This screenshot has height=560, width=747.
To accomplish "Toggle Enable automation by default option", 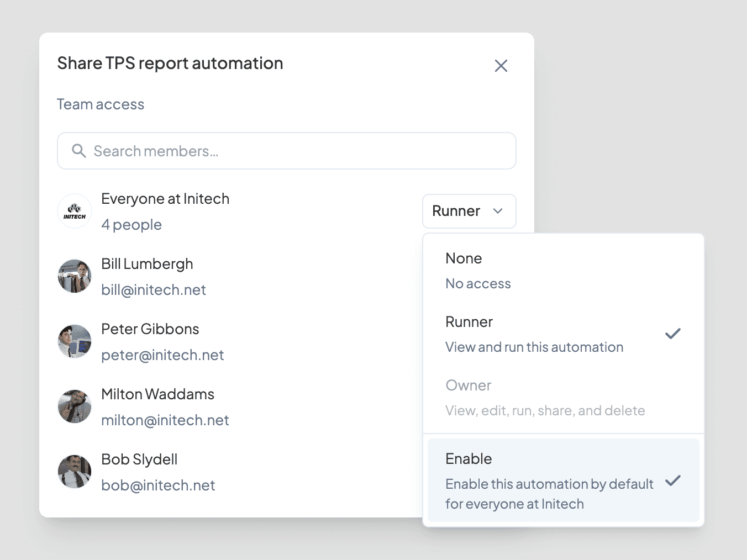I will click(x=564, y=480).
